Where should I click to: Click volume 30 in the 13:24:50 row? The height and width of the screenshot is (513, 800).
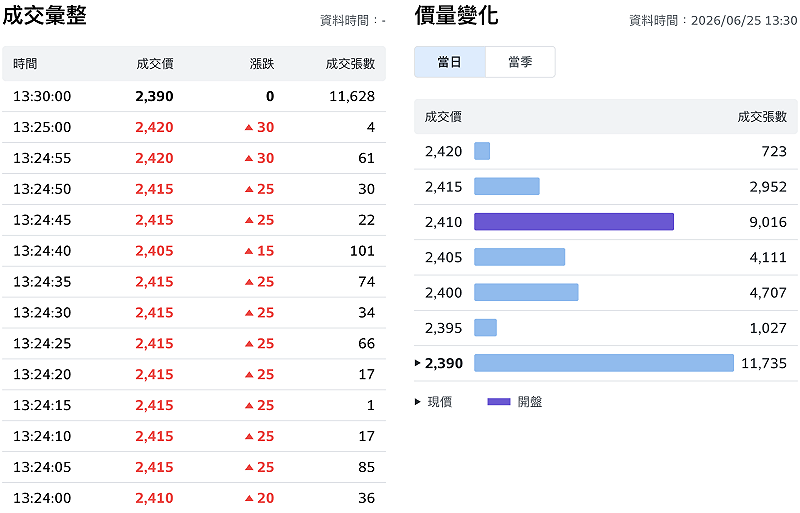[366, 189]
